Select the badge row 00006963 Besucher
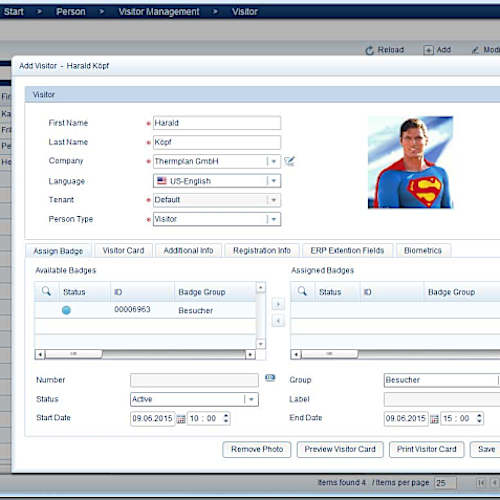The image size is (500, 500). point(145,310)
